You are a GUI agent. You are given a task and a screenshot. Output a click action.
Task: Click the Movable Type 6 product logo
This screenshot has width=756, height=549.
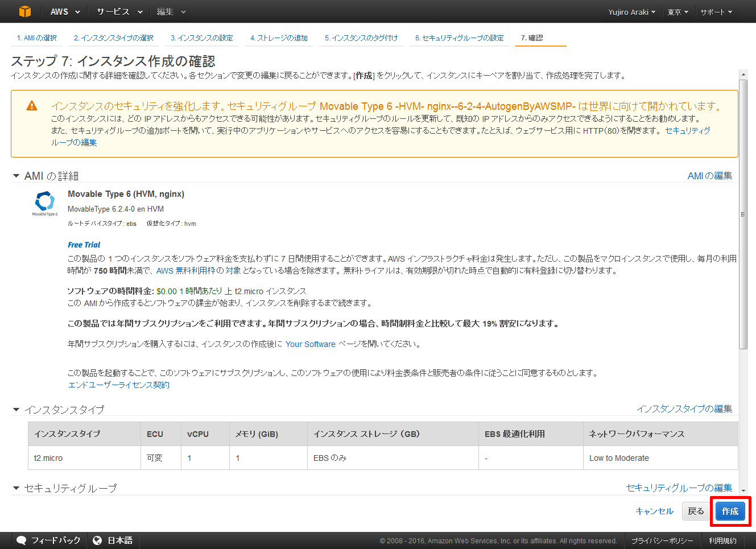(45, 203)
